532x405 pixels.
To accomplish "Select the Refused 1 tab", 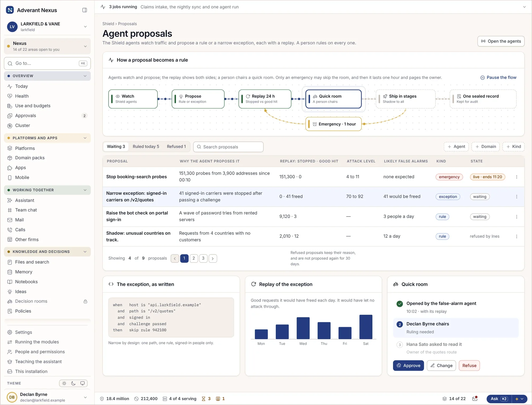I will coord(176,147).
